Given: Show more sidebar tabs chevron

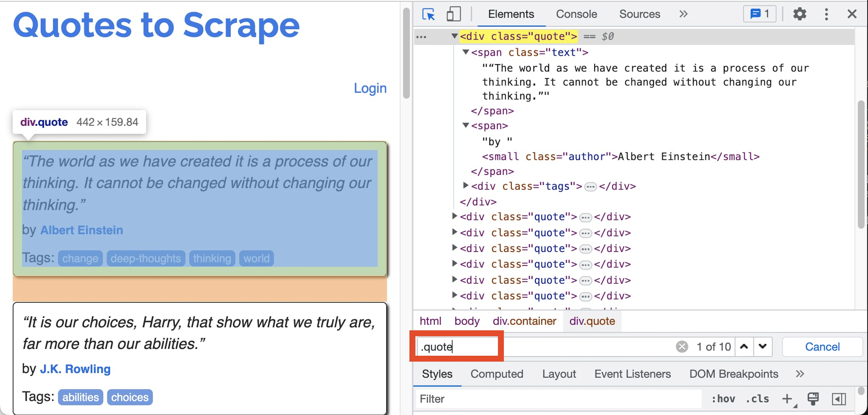Looking at the screenshot, I should click(x=800, y=374).
